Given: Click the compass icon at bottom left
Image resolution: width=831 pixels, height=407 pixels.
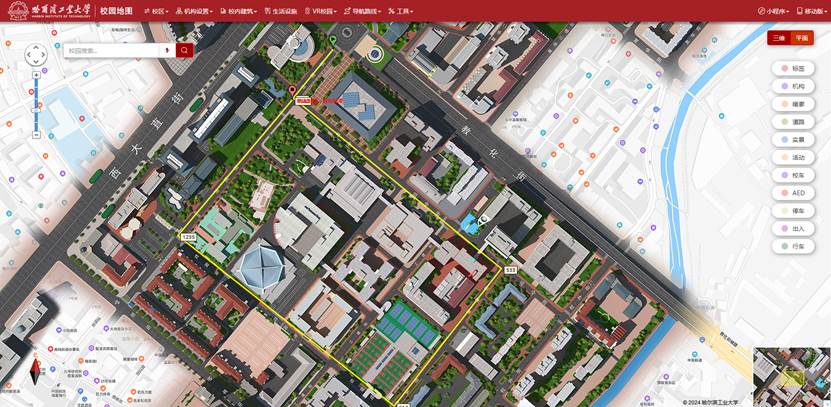Looking at the screenshot, I should pyautogui.click(x=37, y=371).
